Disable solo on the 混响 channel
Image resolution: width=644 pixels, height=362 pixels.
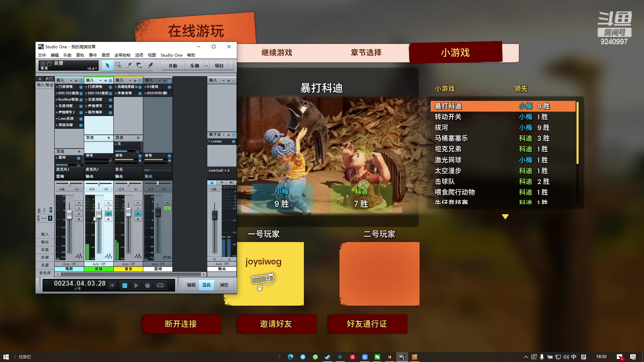167,208
